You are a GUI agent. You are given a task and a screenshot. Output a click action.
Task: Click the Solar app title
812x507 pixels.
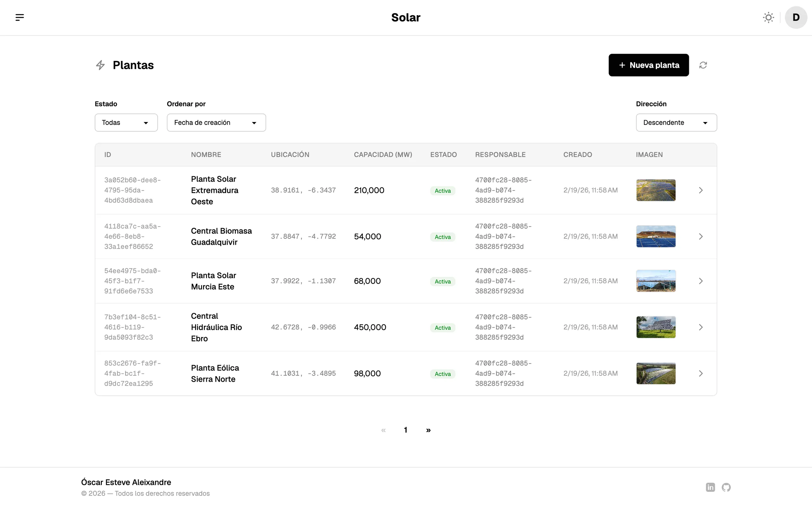(406, 17)
